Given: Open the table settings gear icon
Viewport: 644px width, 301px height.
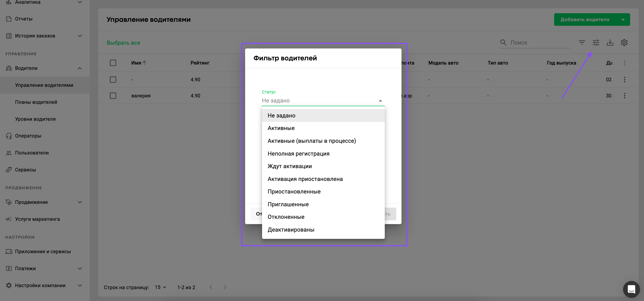Looking at the screenshot, I should [x=624, y=43].
